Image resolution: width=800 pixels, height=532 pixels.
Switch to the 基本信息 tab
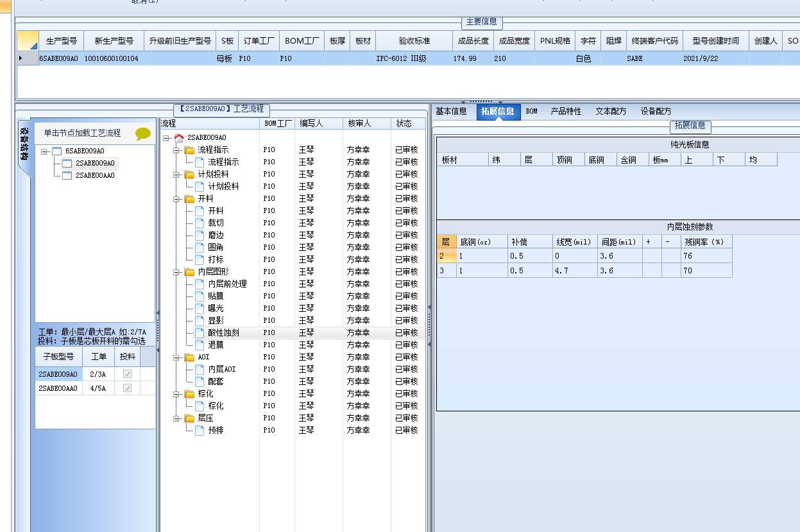[x=451, y=111]
